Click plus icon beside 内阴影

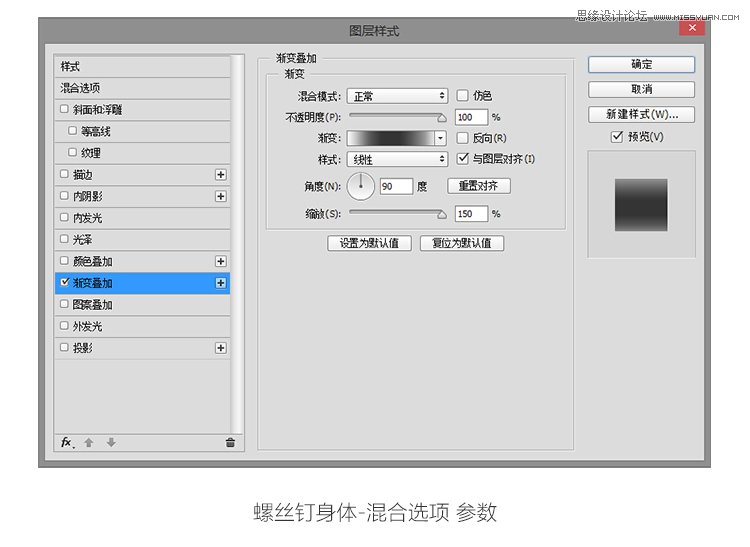coord(221,197)
